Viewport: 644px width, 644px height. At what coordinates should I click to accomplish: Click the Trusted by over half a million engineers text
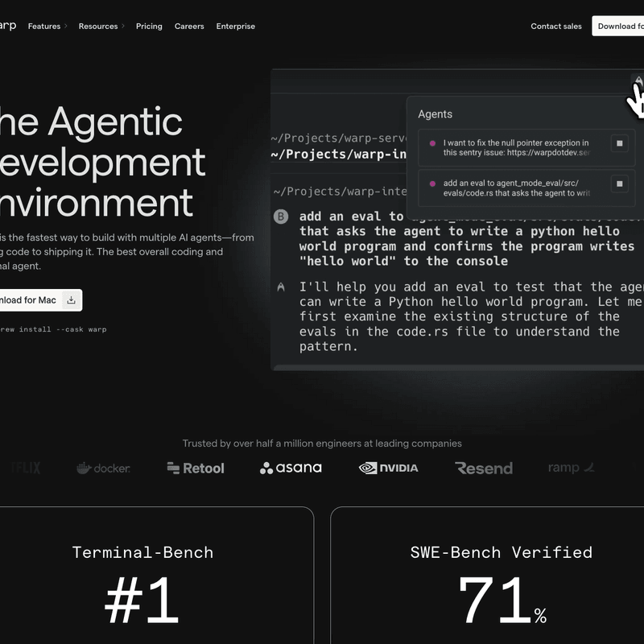[x=322, y=444]
